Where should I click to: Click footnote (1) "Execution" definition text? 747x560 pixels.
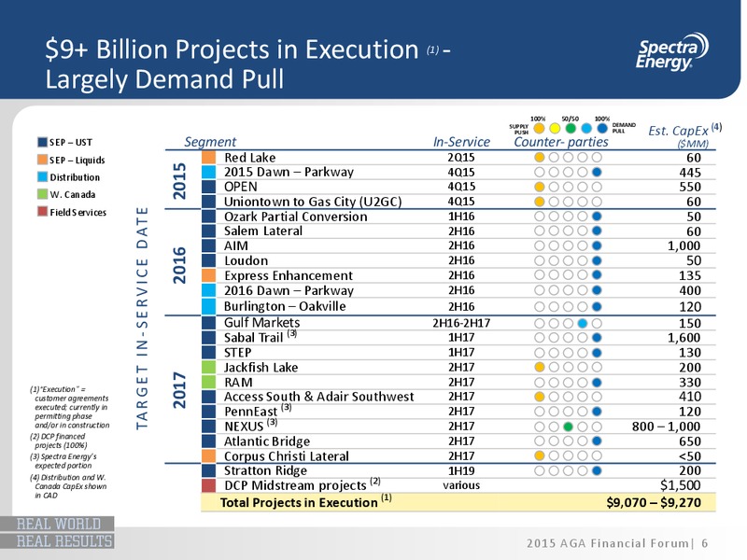point(69,407)
